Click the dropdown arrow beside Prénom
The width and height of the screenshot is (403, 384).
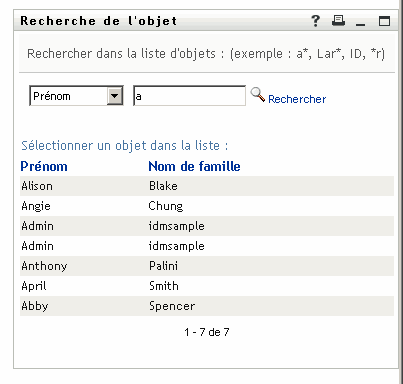point(115,96)
